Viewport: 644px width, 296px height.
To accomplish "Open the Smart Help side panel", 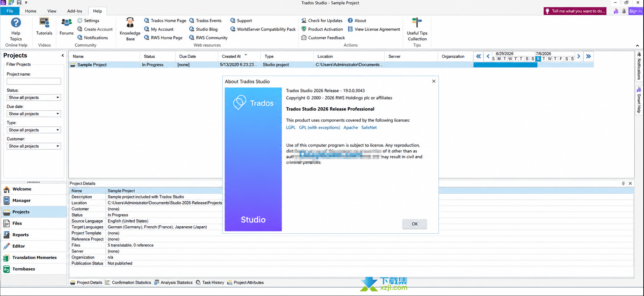I will [x=639, y=100].
